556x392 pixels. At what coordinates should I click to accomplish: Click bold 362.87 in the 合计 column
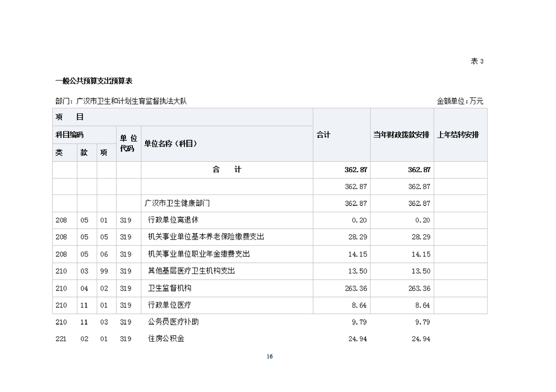coord(356,170)
